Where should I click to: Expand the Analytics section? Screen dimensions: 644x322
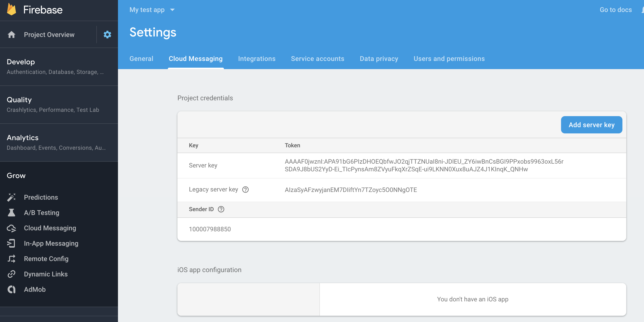click(x=59, y=142)
